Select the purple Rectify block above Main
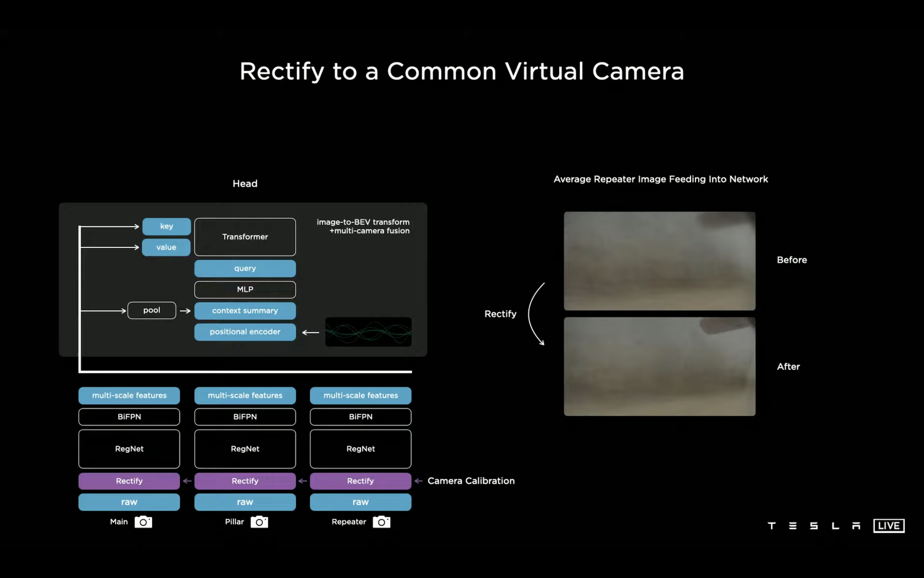The width and height of the screenshot is (924, 578). click(129, 481)
